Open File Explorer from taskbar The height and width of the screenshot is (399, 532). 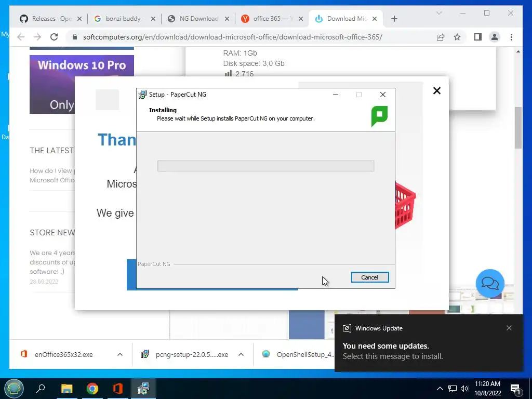[67, 388]
